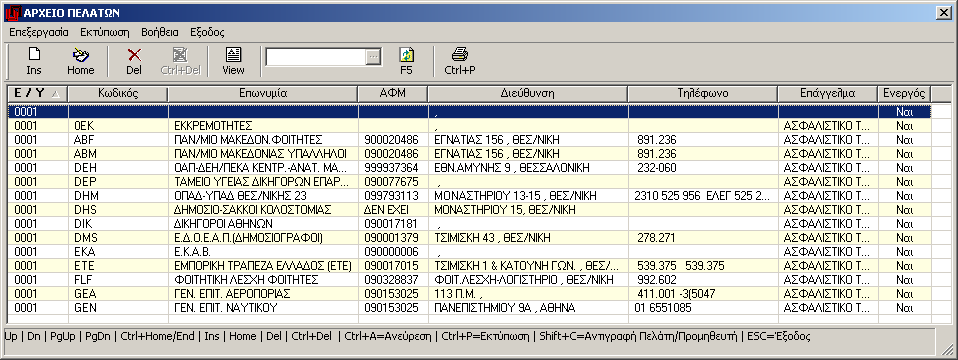Open the Εξοδος menu
This screenshot has height=360, width=958.
coord(207,32)
